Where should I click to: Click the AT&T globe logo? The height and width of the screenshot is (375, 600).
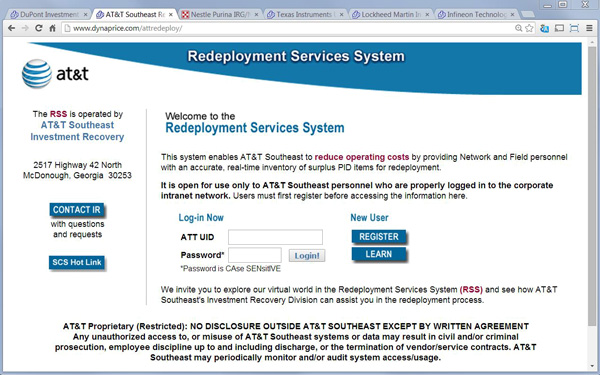coord(37,73)
